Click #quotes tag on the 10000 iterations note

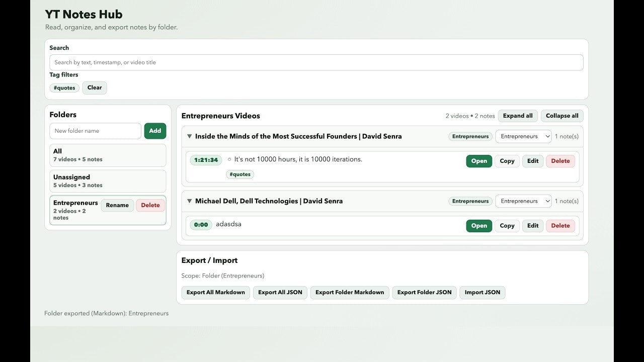click(240, 174)
